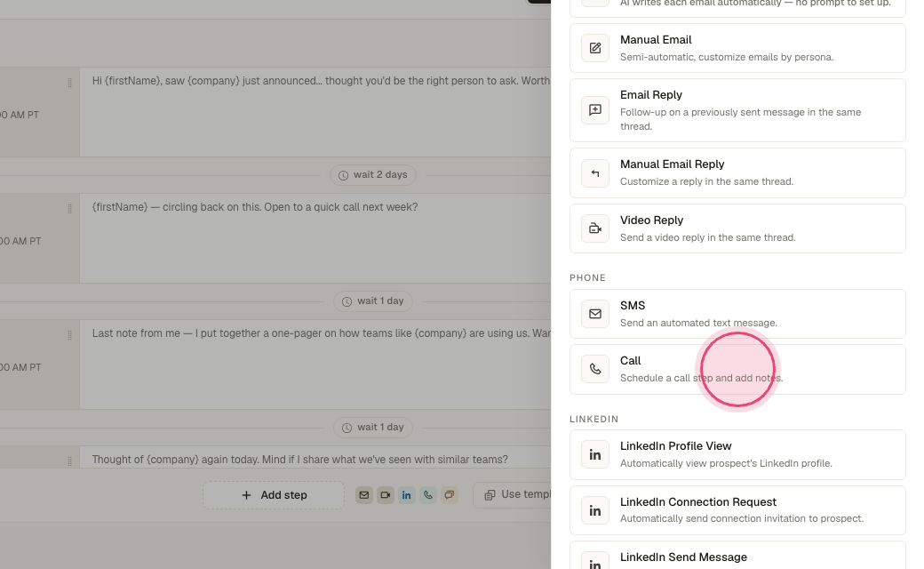This screenshot has height=569, width=924.
Task: Select the Call step title
Action: [x=630, y=361]
